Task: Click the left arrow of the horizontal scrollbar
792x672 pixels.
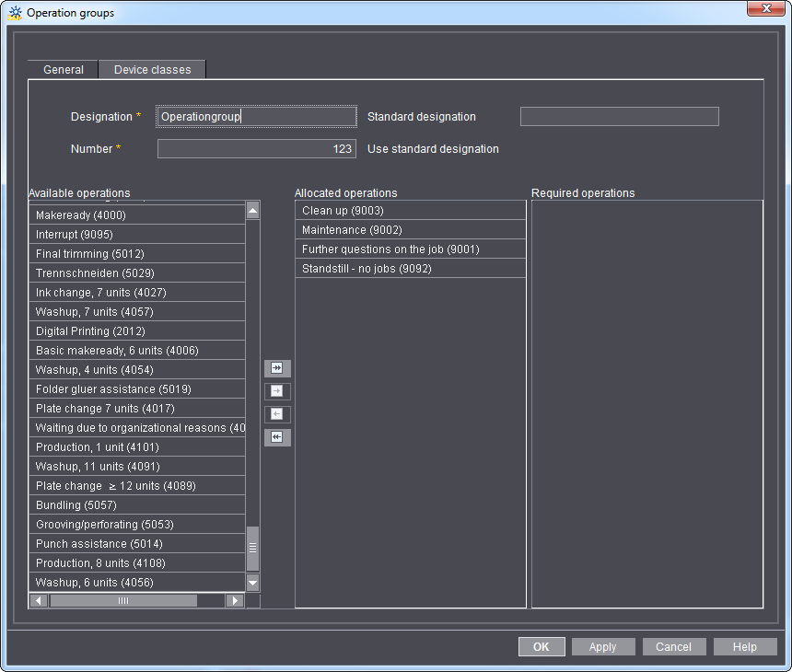Action: 38,600
